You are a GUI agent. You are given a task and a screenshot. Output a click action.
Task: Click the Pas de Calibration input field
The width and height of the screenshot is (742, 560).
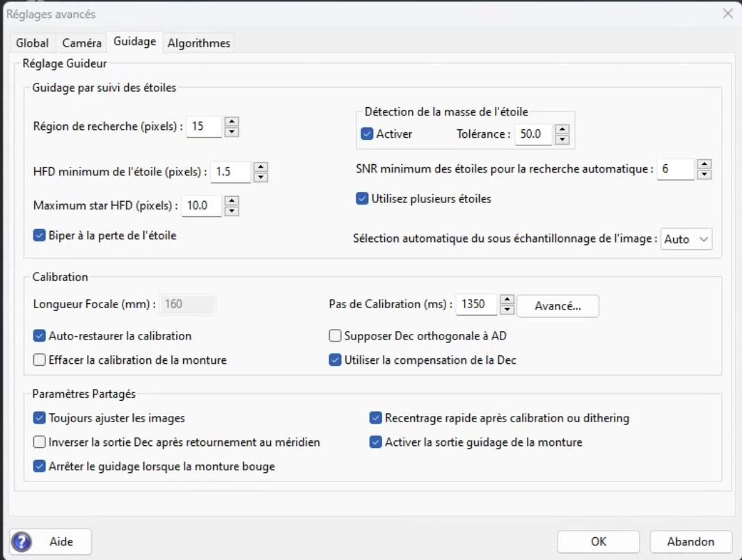pos(476,305)
